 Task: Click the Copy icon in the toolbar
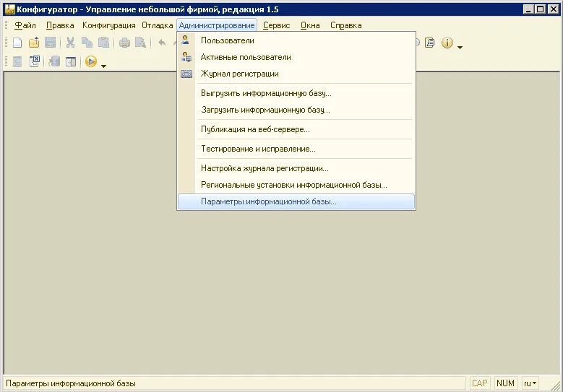(87, 43)
